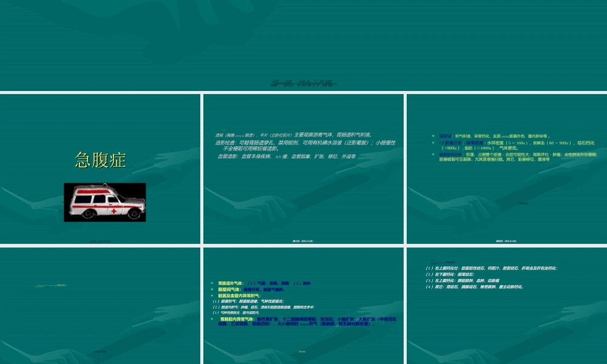Click the 适应证 bullet point marker

tap(433, 136)
